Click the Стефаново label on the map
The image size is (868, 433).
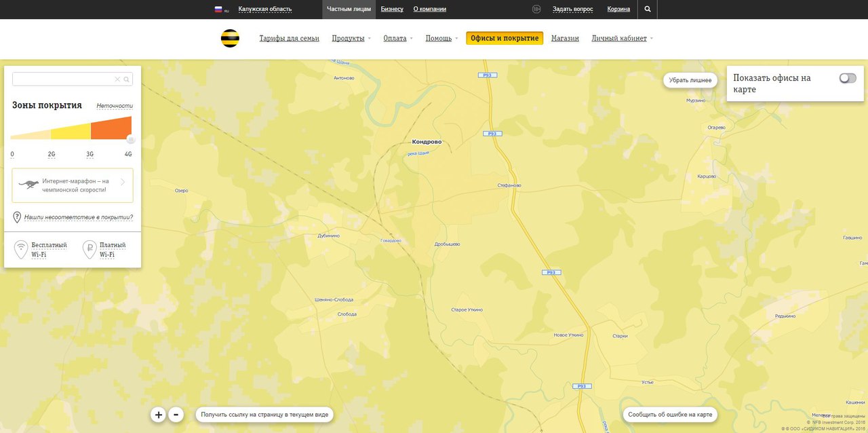pyautogui.click(x=509, y=185)
